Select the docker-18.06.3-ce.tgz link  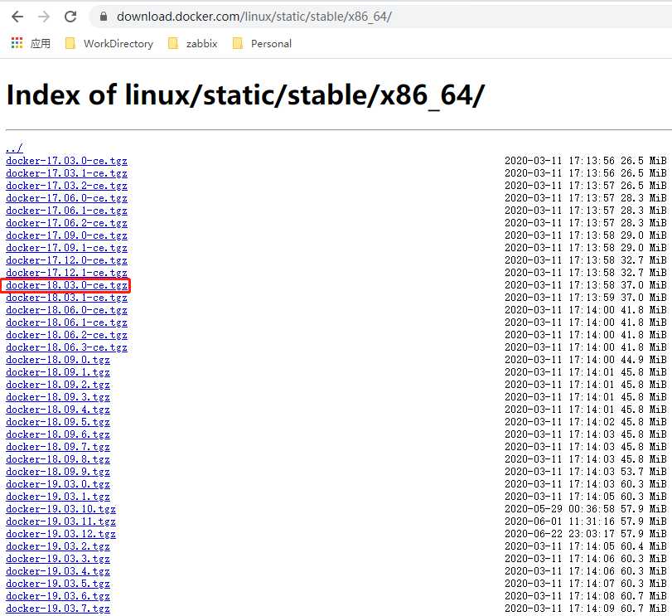(x=66, y=347)
